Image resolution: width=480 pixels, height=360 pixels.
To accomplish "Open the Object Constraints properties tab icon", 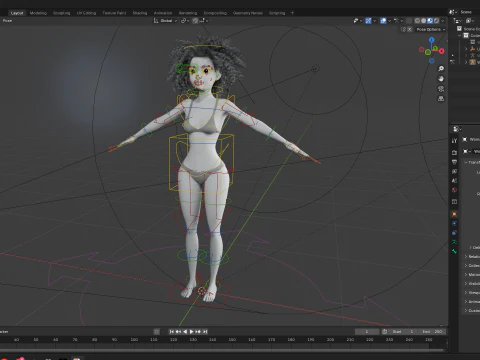I will (x=454, y=233).
